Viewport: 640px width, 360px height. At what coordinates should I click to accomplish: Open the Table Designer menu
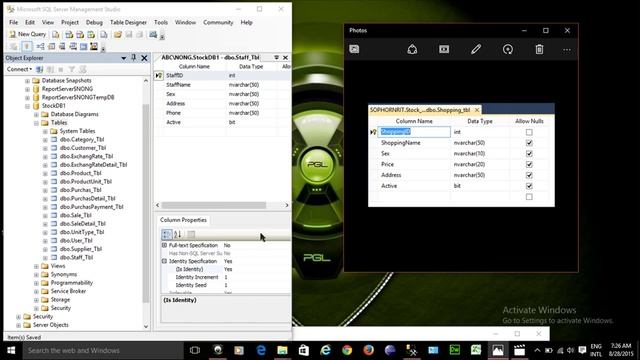click(x=128, y=22)
